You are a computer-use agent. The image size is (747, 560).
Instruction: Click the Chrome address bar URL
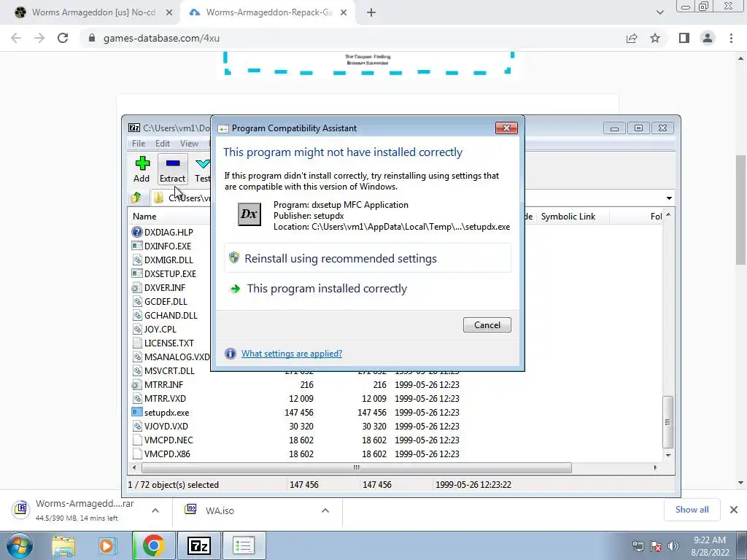point(161,38)
